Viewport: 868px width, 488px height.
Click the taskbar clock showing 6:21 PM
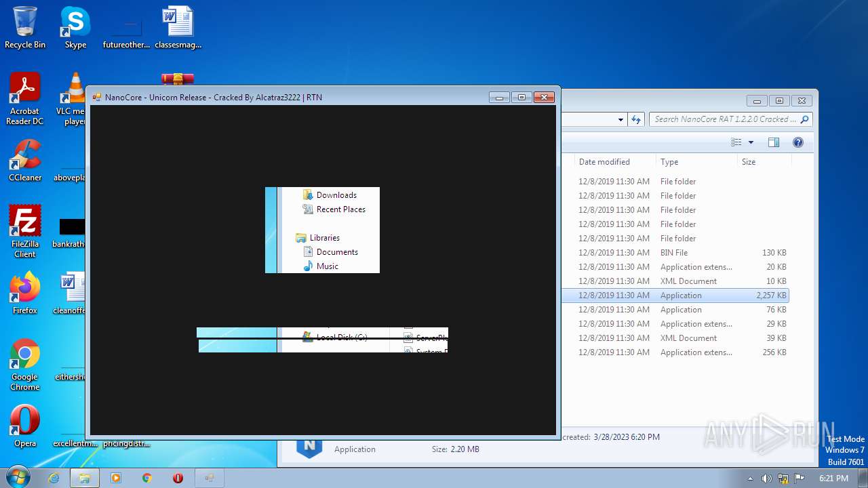coord(833,478)
